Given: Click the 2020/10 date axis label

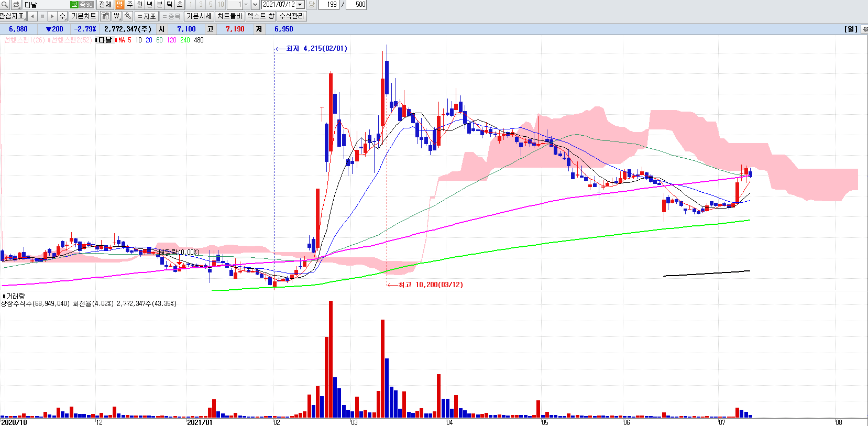Looking at the screenshot, I should [14, 422].
